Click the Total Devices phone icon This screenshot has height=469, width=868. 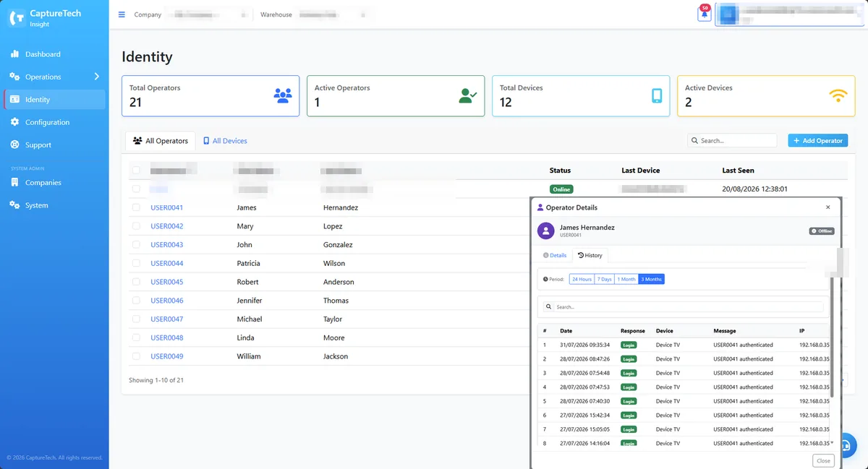(657, 95)
